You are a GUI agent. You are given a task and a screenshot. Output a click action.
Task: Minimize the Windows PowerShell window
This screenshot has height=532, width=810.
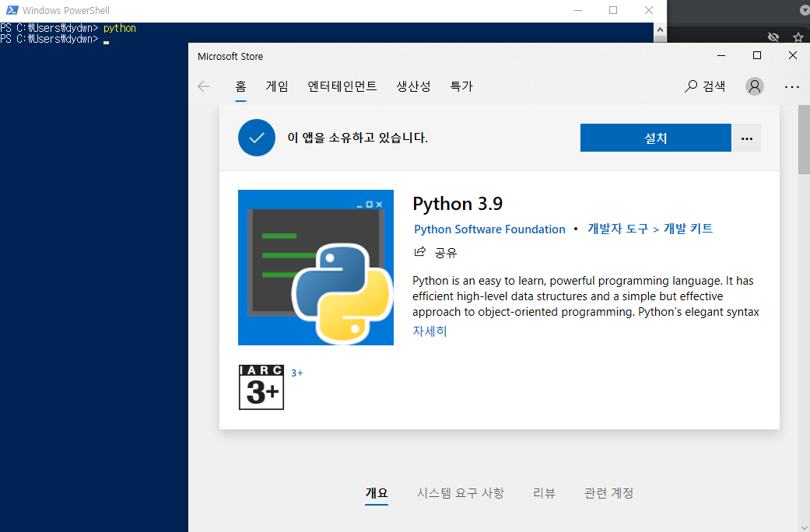click(x=578, y=10)
